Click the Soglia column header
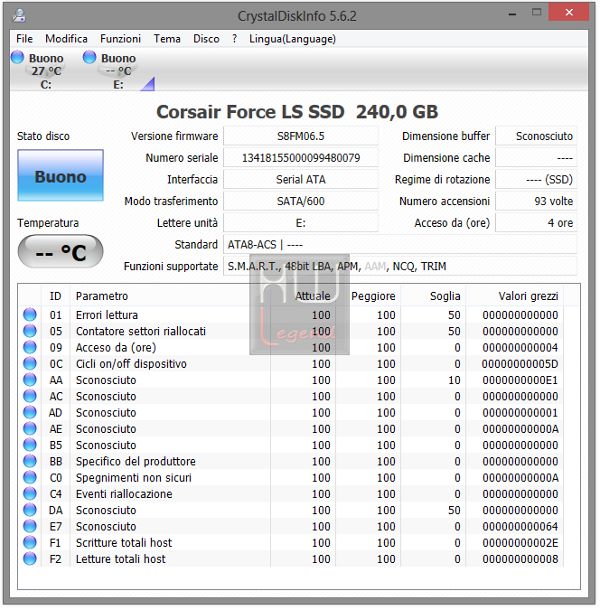Screen dimensions: 600x610 click(433, 296)
